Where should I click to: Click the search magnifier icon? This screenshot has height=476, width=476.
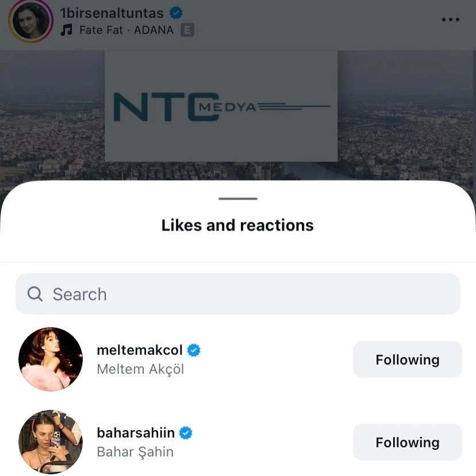click(35, 294)
